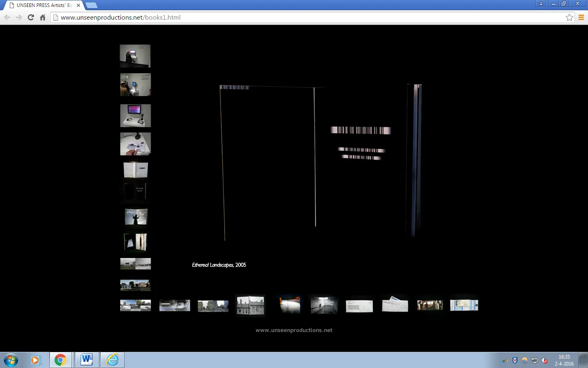
Task: Bookmark this page with the star icon
Action: 569,17
